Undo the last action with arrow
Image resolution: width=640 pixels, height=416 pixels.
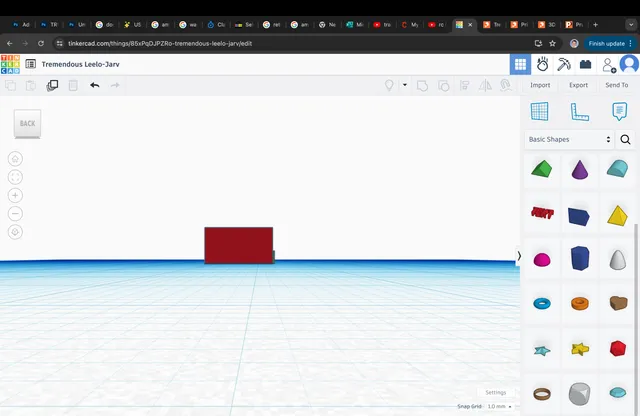95,85
